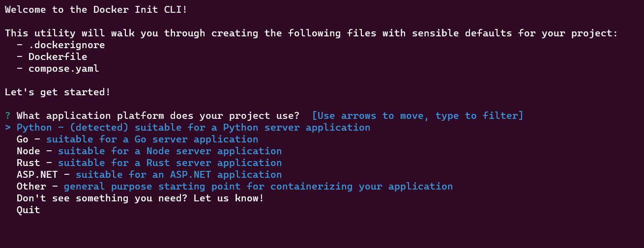644x248 pixels.
Task: Click the Docker Init CLI welcome message
Action: click(96, 10)
